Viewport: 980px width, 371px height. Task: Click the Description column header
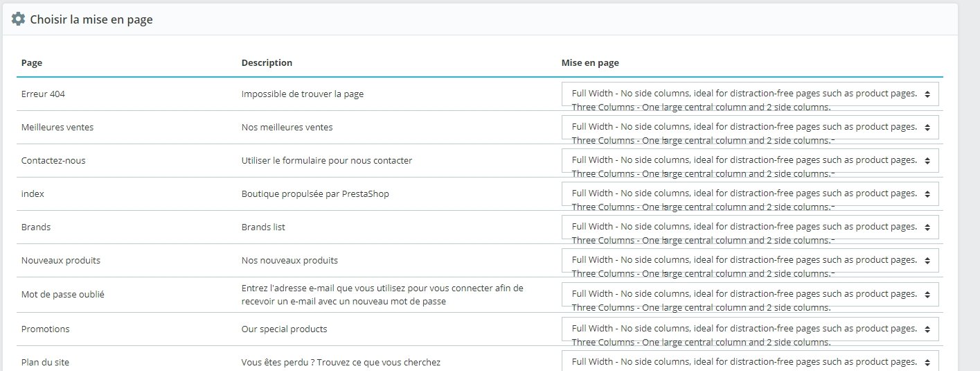coord(267,62)
